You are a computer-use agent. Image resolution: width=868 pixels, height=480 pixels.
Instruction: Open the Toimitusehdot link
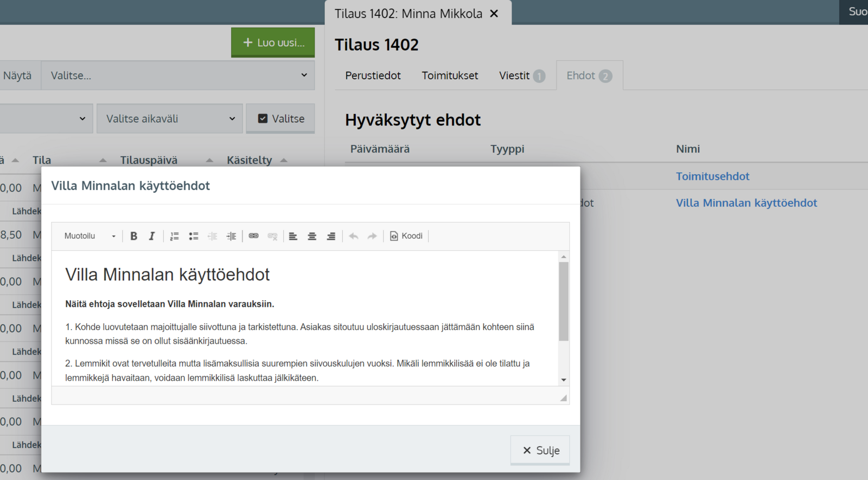(x=712, y=176)
